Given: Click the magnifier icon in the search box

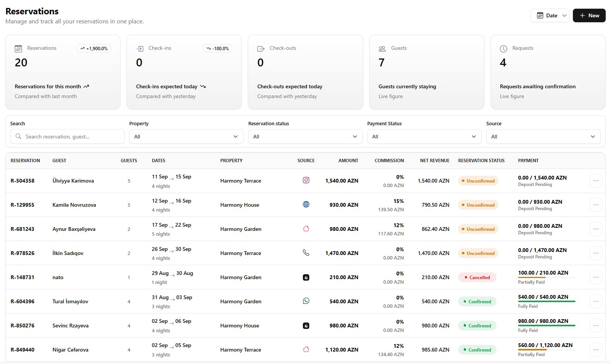Looking at the screenshot, I should point(18,136).
